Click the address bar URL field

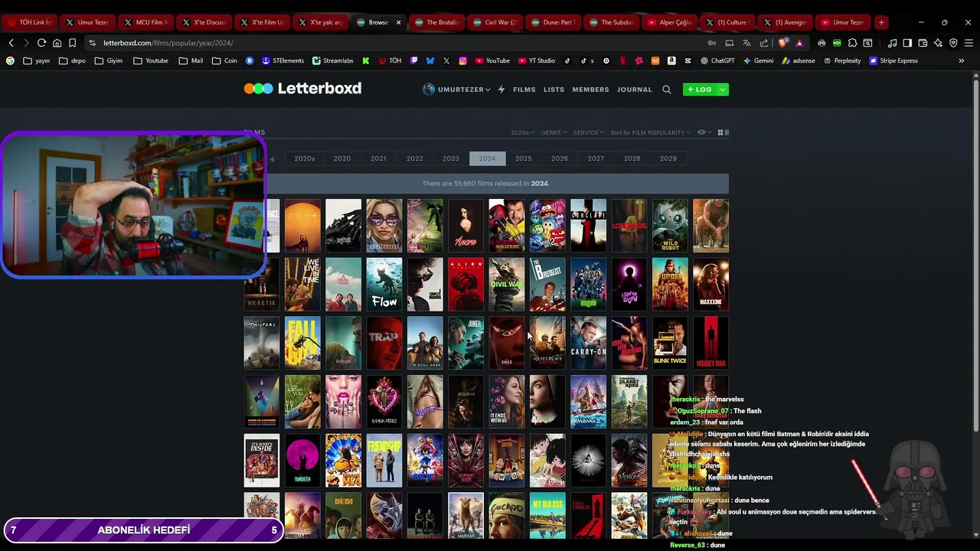point(398,43)
